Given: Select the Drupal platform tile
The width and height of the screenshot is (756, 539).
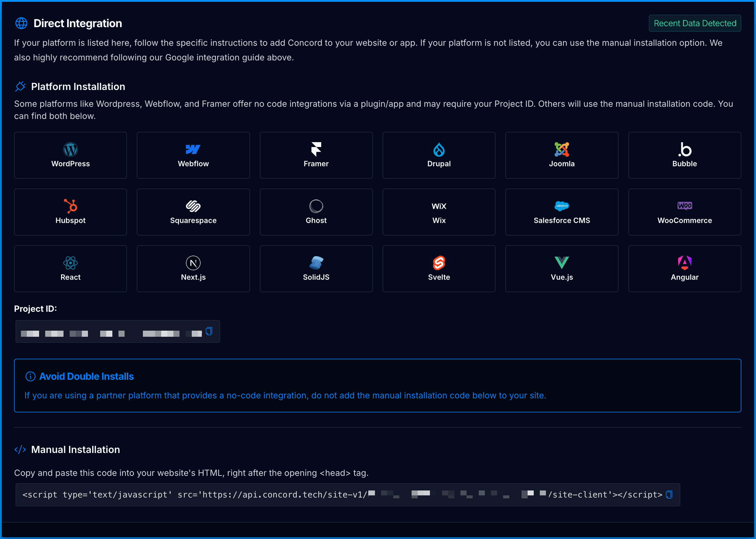Looking at the screenshot, I should click(439, 155).
